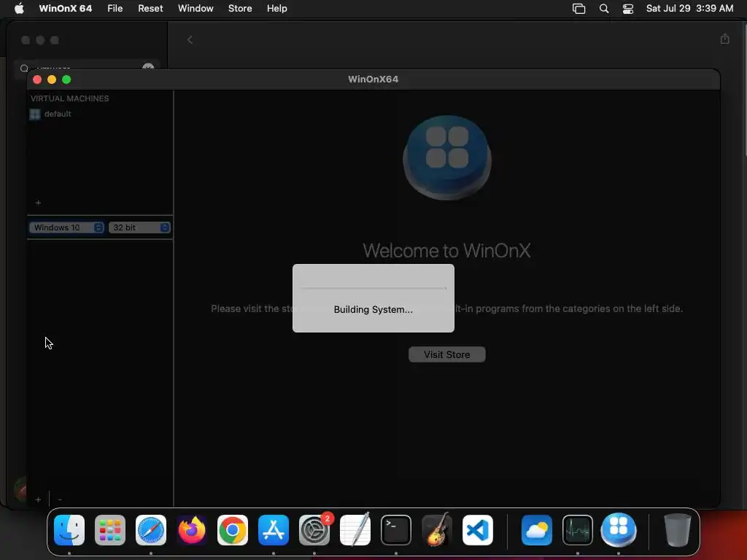Close the WinOnX64 window
Viewport: 747px width, 560px height.
[x=37, y=79]
